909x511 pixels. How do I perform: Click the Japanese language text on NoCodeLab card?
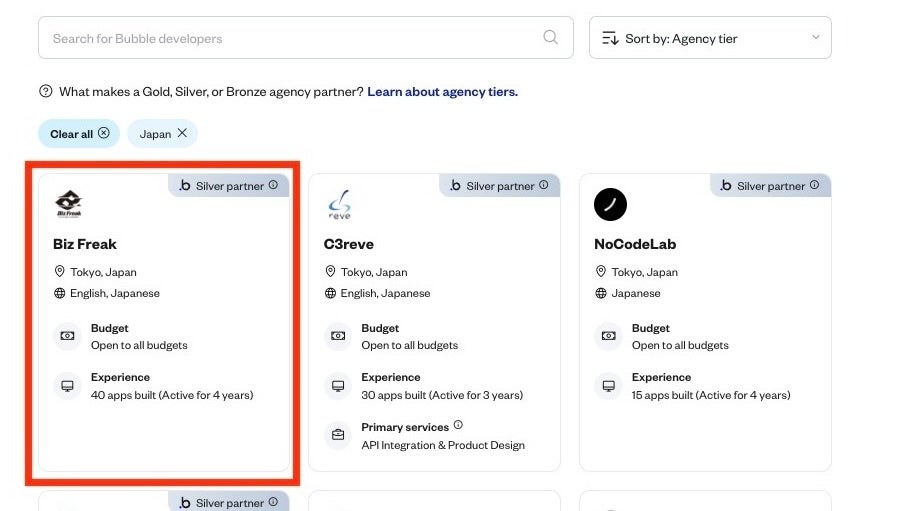pos(636,293)
